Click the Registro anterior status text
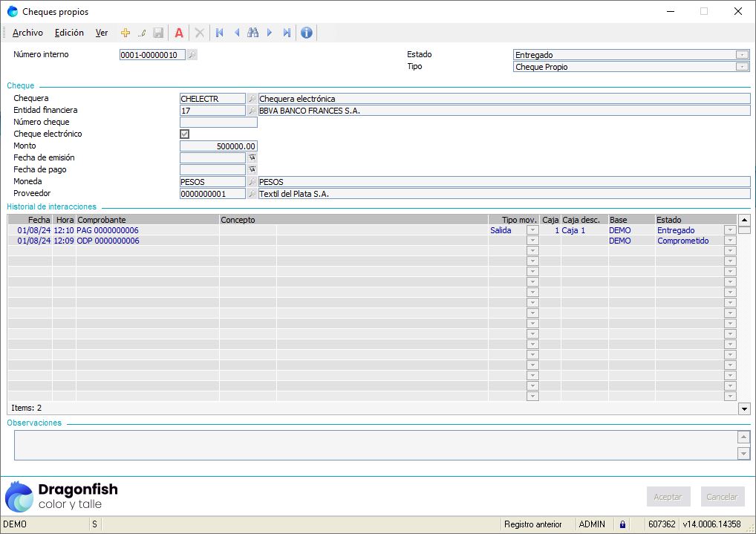The height and width of the screenshot is (534, 756). point(533,524)
